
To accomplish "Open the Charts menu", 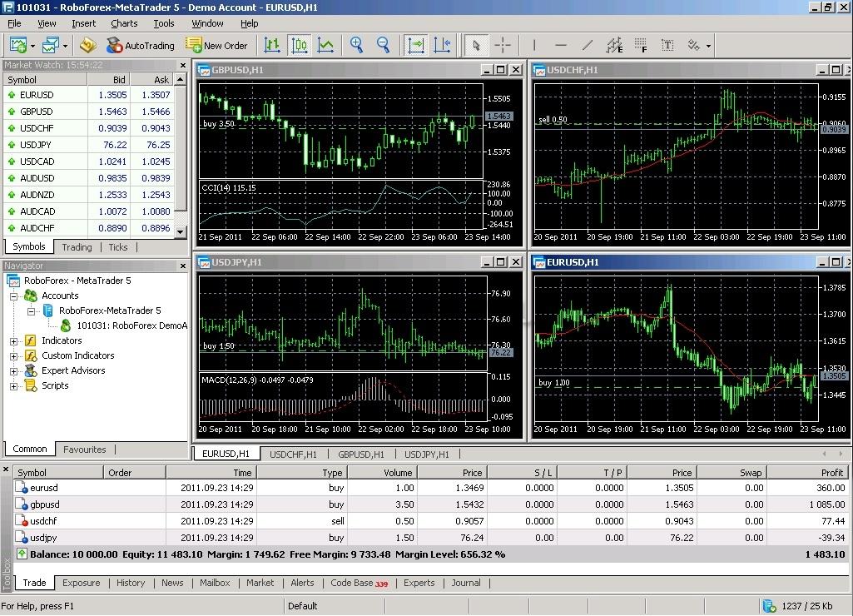I will point(124,23).
